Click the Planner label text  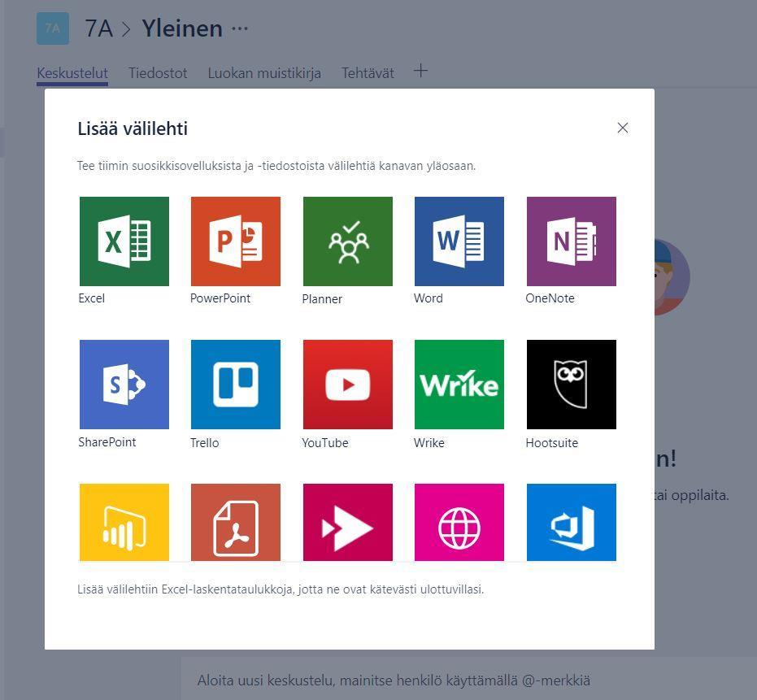click(x=322, y=299)
